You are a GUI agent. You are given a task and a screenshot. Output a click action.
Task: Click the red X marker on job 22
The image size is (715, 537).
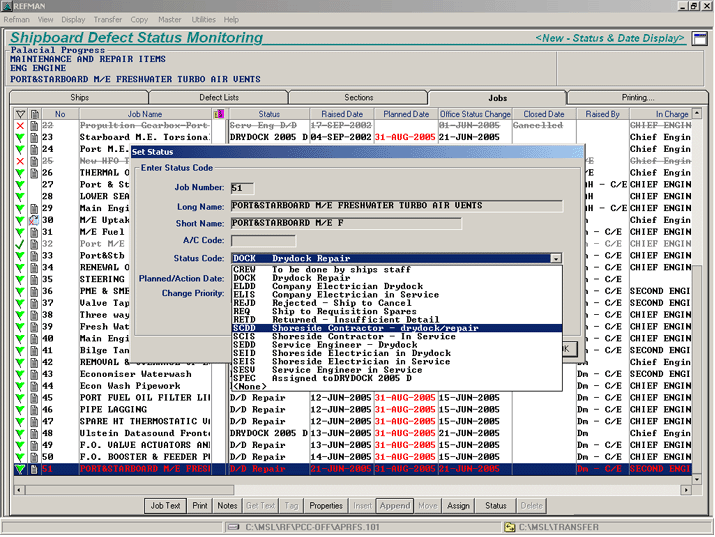19,126
